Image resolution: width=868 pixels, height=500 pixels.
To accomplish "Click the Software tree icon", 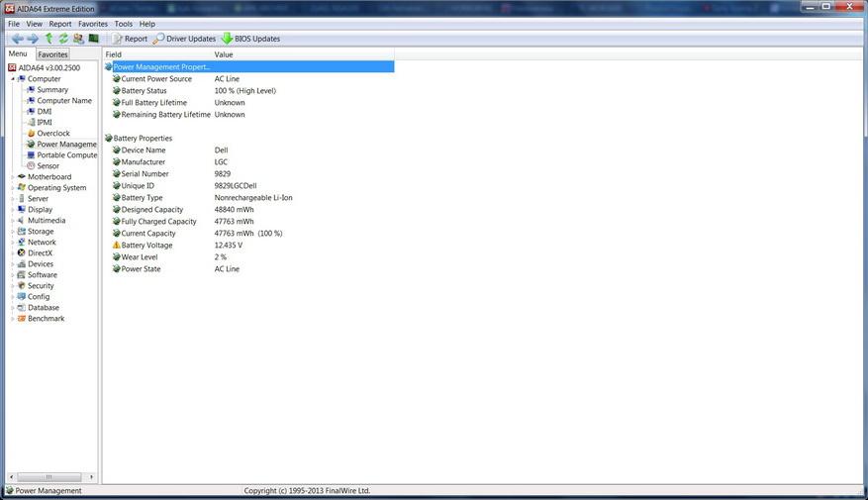I will tap(22, 274).
